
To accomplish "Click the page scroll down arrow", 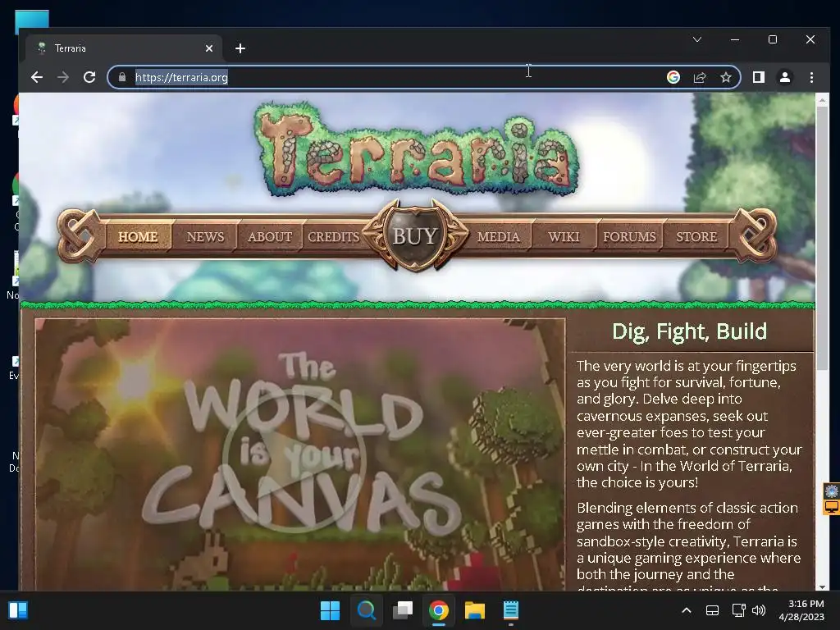I will click(x=822, y=587).
